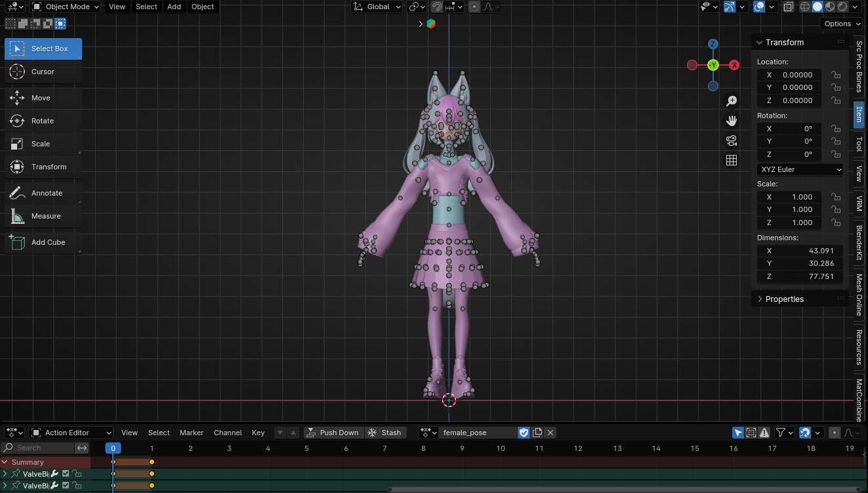Choose the Measure tool
Image resolution: width=868 pixels, height=493 pixels.
coord(43,216)
